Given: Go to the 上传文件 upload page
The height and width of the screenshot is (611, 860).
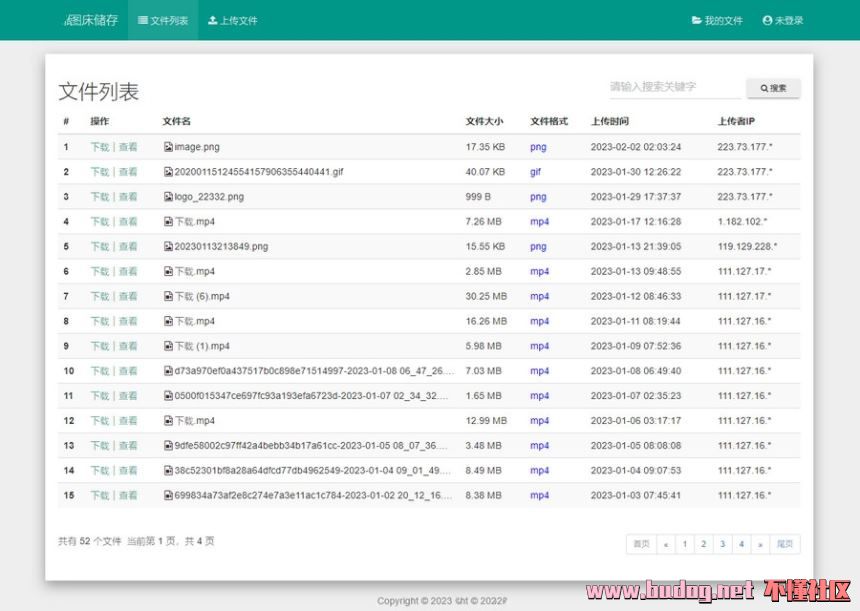Looking at the screenshot, I should pos(233,20).
